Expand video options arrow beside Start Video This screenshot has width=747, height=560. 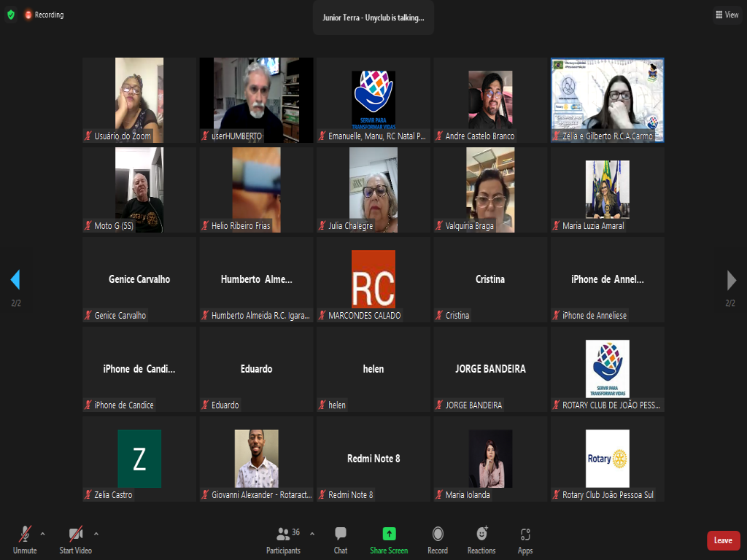tap(96, 533)
